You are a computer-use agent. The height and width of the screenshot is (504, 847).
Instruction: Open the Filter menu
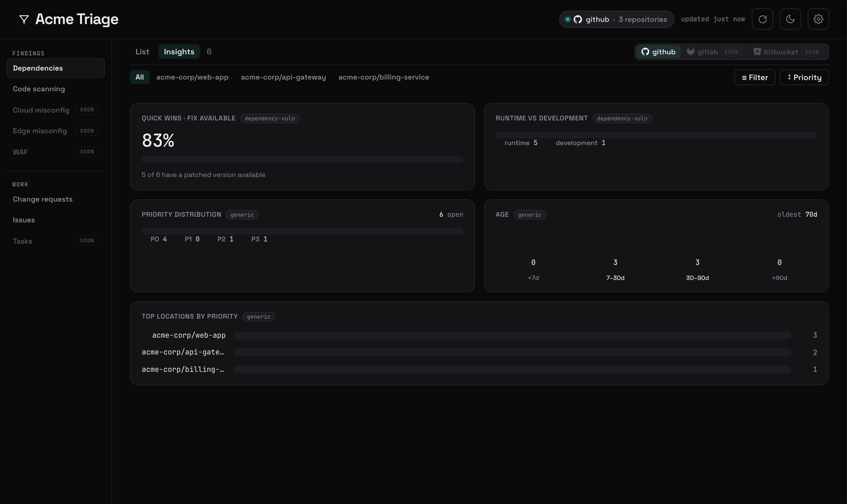[755, 78]
